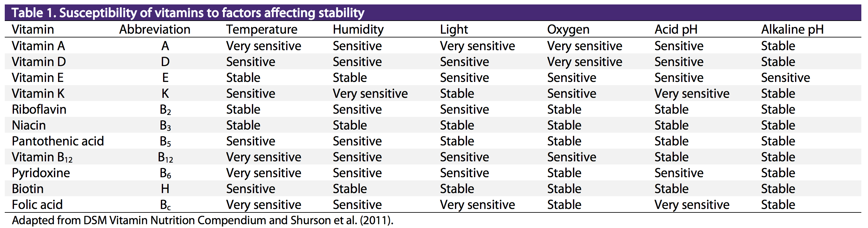
Task: Click the Vitamin A row label
Action: point(38,45)
